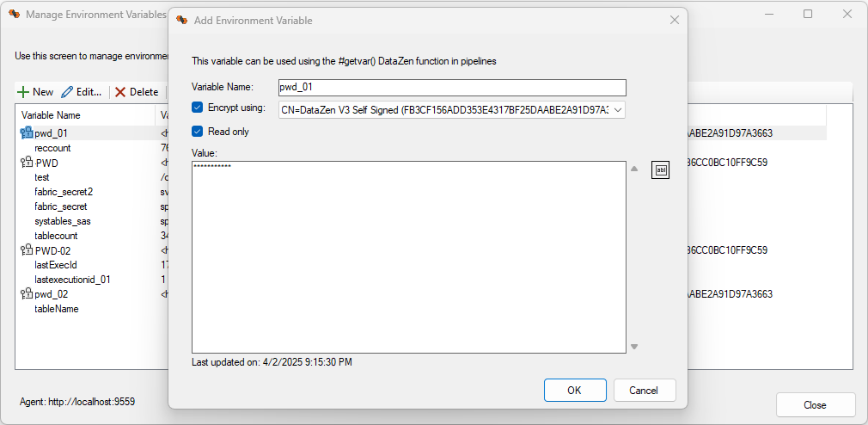This screenshot has width=868, height=425.
Task: Click the lock icon beside pwd_02 row
Action: pyautogui.click(x=27, y=294)
